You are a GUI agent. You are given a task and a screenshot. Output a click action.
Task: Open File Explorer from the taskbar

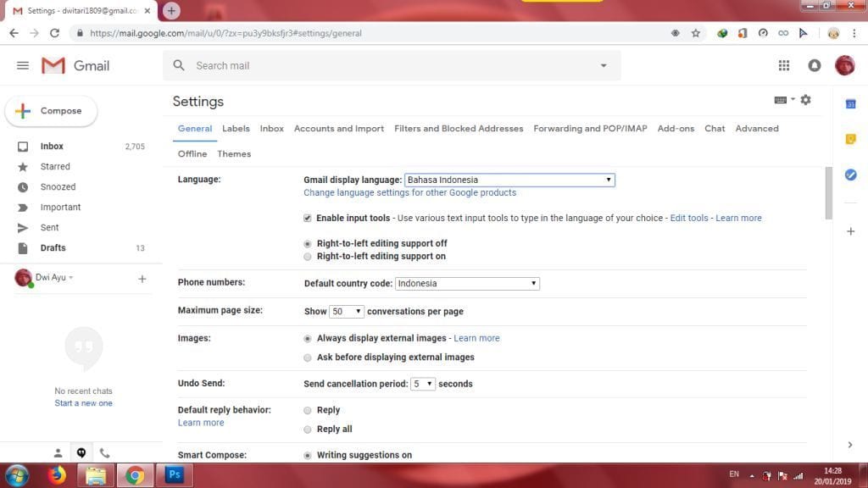[96, 474]
